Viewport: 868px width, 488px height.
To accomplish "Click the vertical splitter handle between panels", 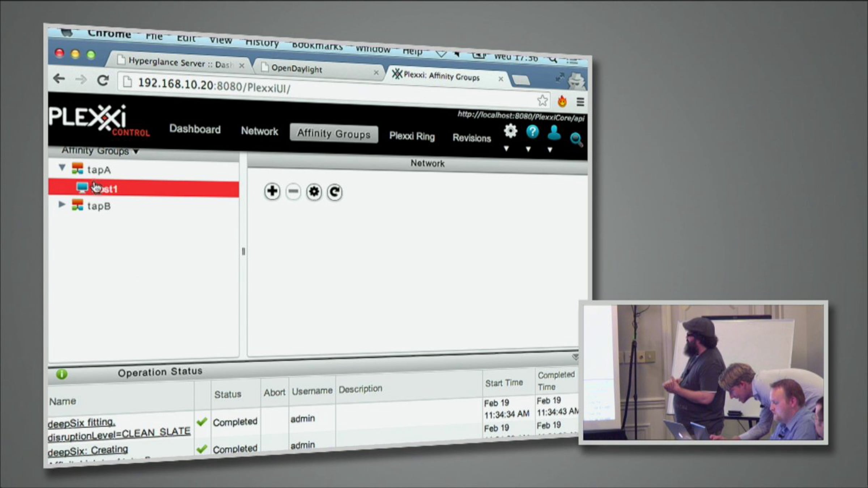I will 243,251.
